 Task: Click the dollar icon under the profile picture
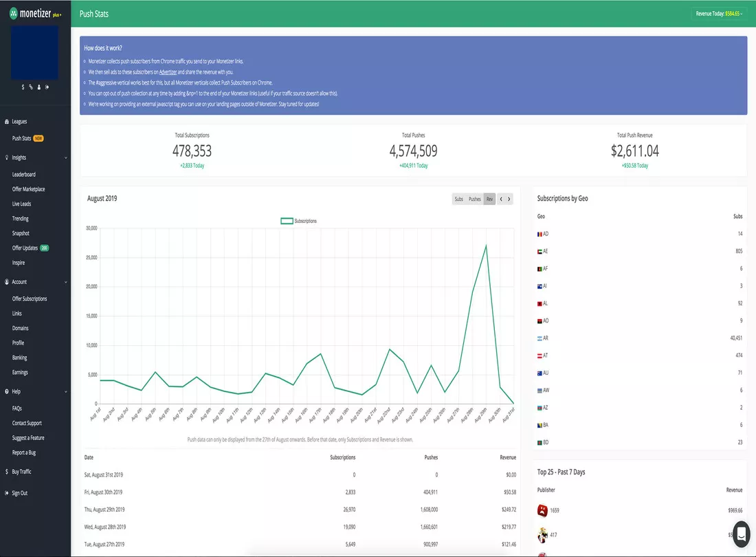[23, 87]
